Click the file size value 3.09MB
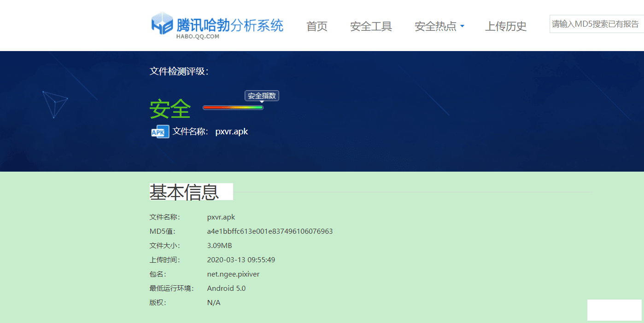This screenshot has height=323, width=644. [x=220, y=245]
